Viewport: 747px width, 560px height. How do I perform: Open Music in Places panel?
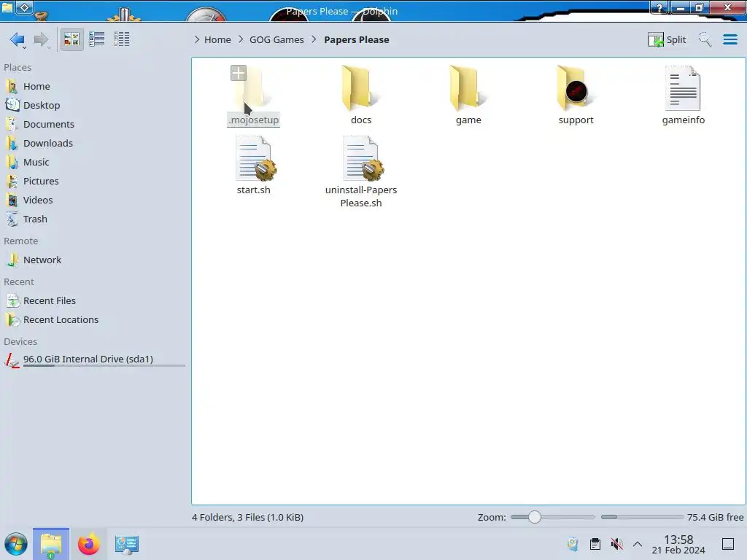[36, 163]
